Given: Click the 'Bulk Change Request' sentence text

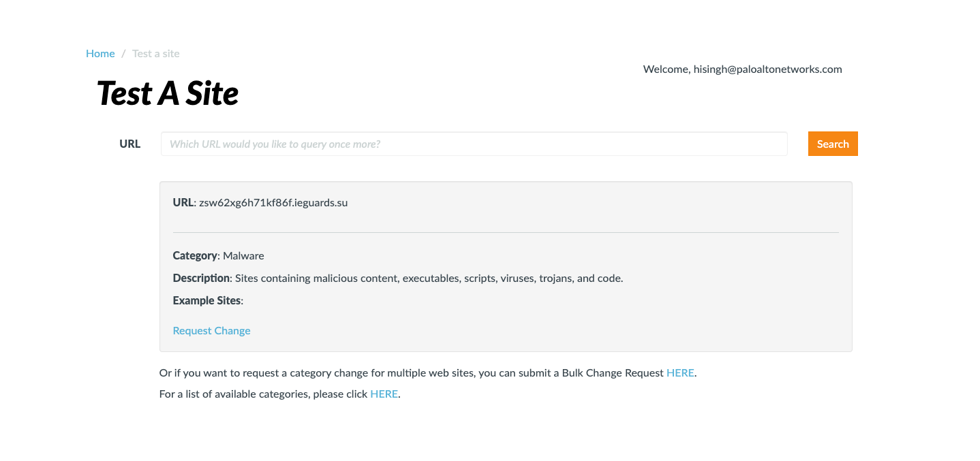Looking at the screenshot, I should pos(411,372).
